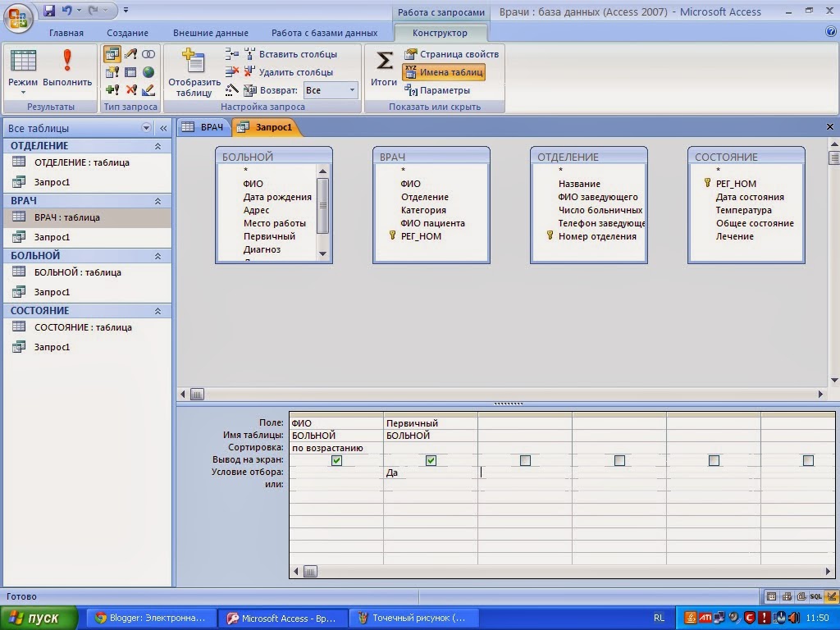Image resolution: width=840 pixels, height=630 pixels.
Task: Open the Режим dropdown arrow
Action: [23, 93]
